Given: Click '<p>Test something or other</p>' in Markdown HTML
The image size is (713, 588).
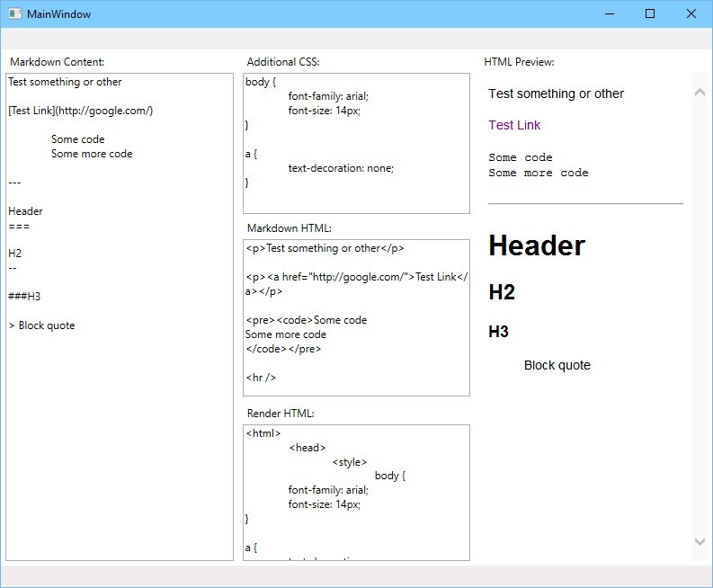Looking at the screenshot, I should click(x=325, y=248).
